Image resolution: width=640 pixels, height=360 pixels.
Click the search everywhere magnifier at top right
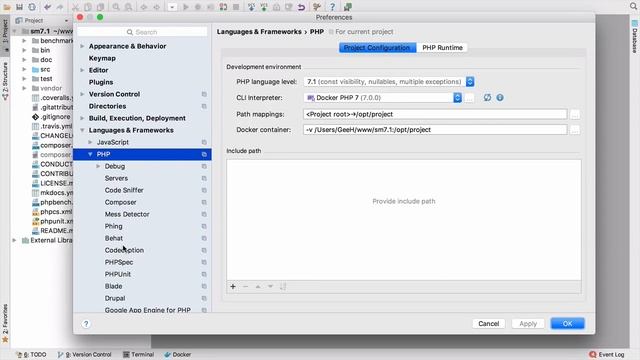633,6
